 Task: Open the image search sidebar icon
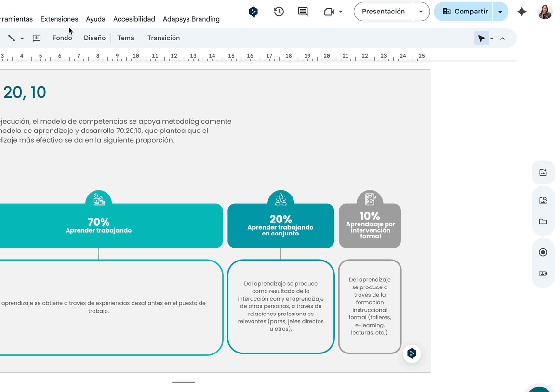coord(543,201)
